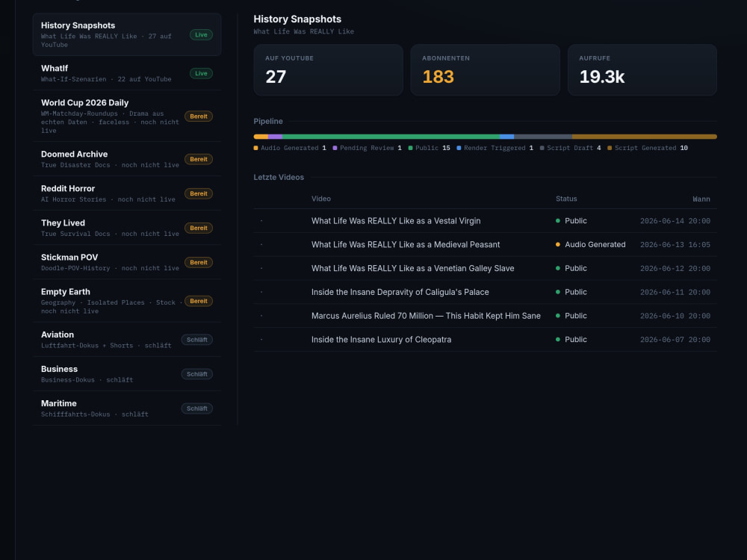Click the Abonnenten 183 stat card
Screen dimensions: 747x560
pos(485,70)
